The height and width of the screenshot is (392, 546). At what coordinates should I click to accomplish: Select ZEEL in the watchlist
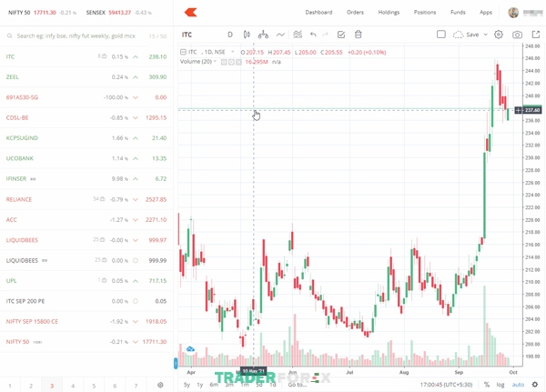[x=86, y=77]
